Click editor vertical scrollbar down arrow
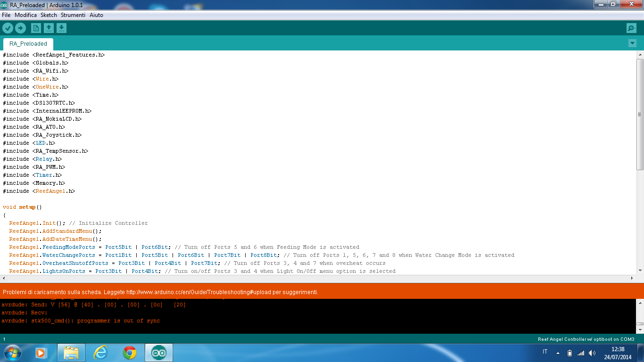The image size is (644, 362). pos(640,270)
